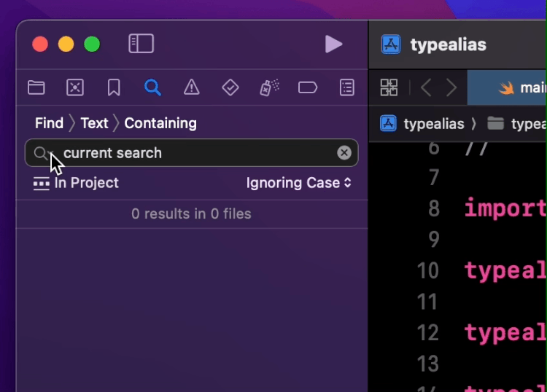Open the editor related items grid menu
The image size is (547, 392).
pos(389,88)
